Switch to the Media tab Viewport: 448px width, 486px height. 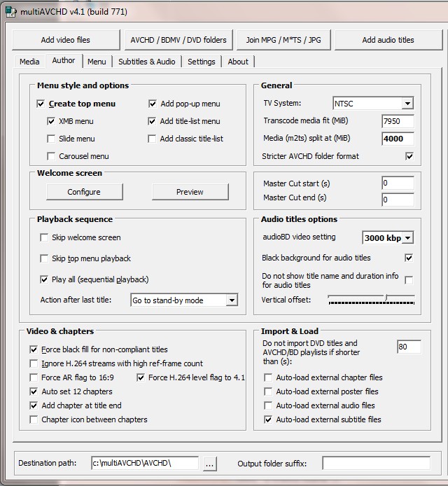tap(29, 62)
